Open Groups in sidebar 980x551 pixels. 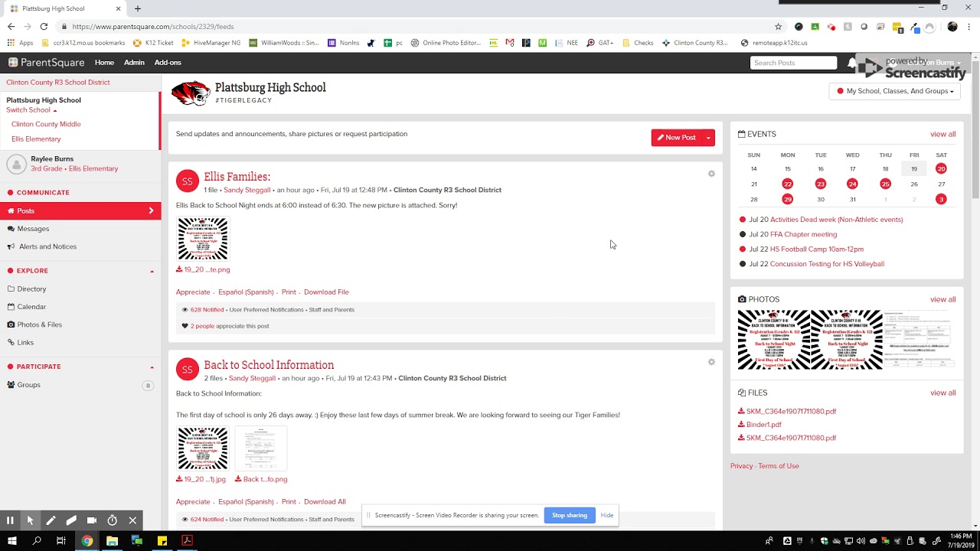(x=28, y=385)
